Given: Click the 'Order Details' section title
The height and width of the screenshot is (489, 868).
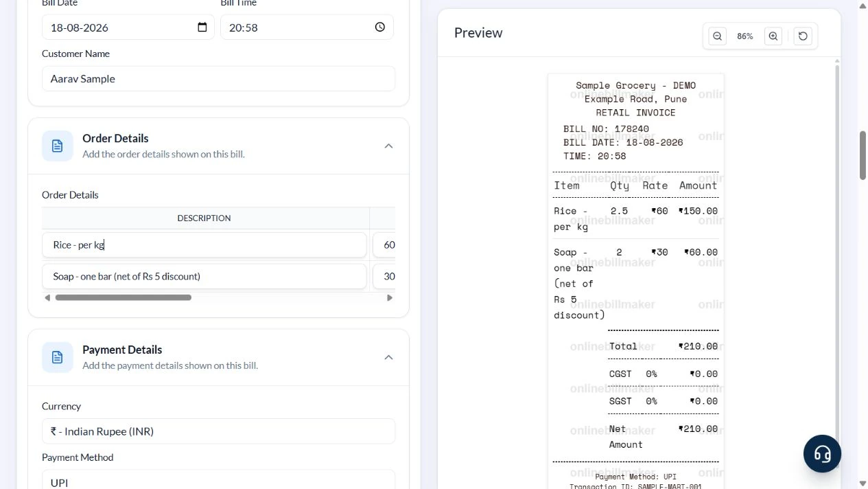Looking at the screenshot, I should 115,138.
